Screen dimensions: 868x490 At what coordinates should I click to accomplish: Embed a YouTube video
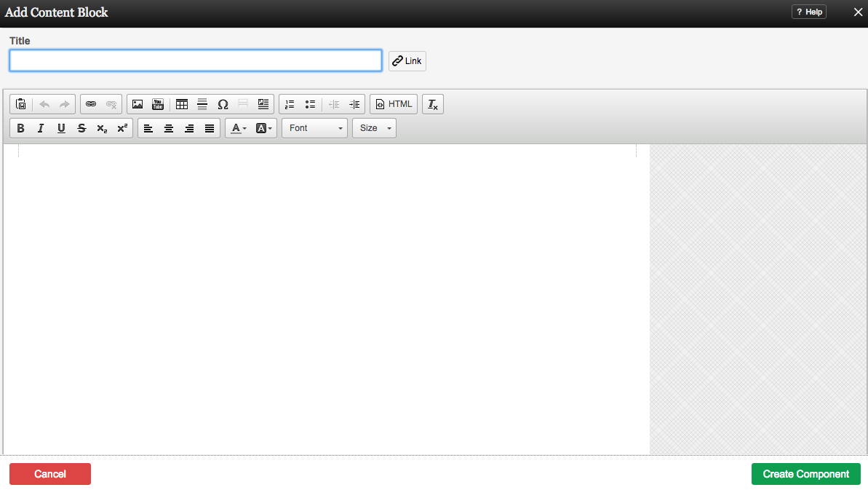158,104
